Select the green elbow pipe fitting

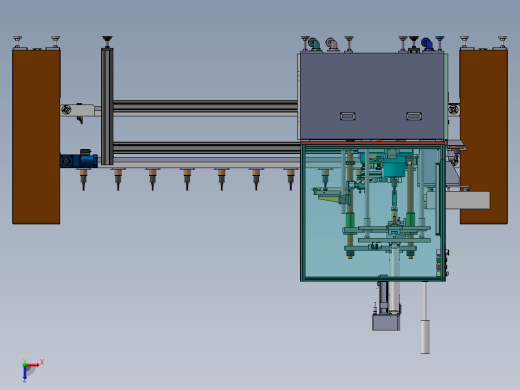(314, 44)
